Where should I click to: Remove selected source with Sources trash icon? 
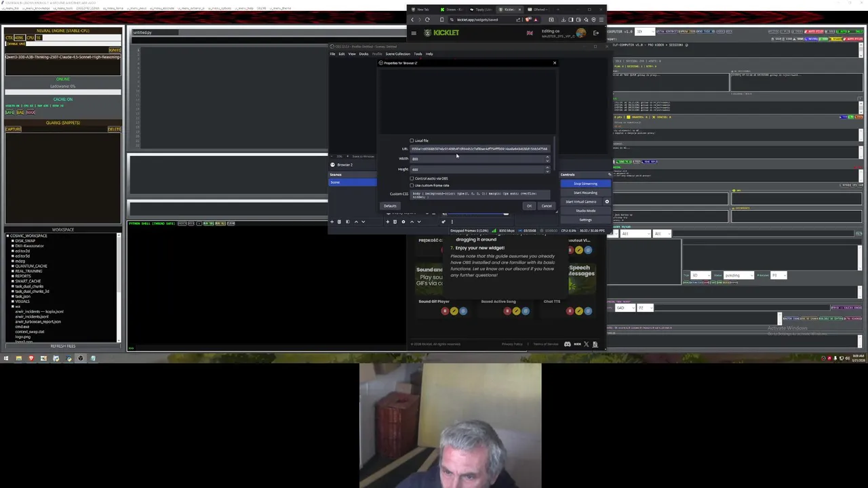pyautogui.click(x=395, y=222)
